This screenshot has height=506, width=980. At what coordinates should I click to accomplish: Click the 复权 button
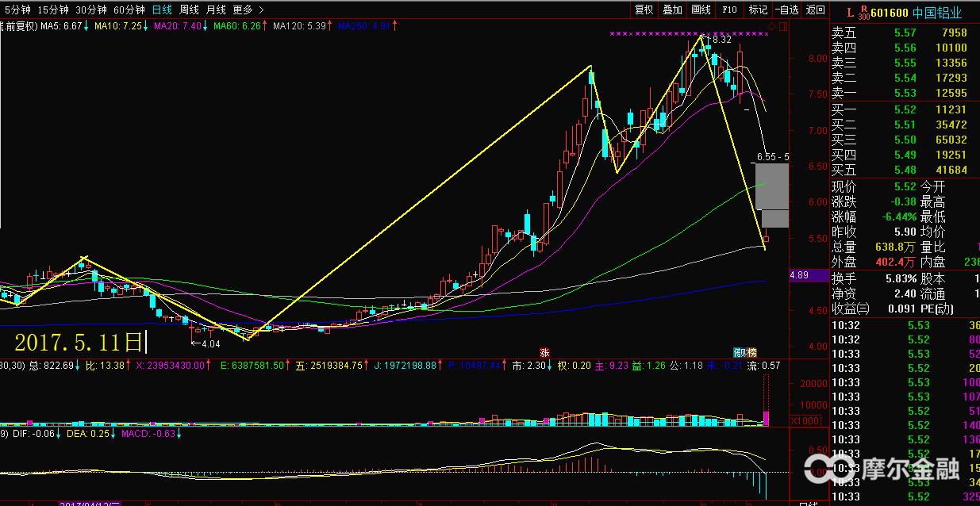[x=644, y=10]
